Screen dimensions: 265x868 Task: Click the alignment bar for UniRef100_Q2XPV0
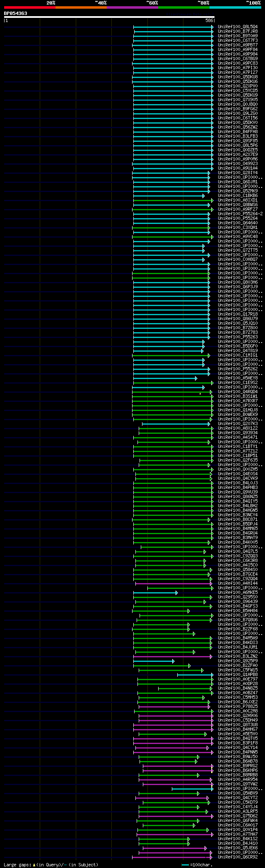tap(173, 86)
